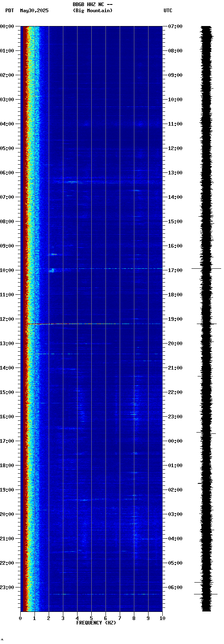This screenshot has height=644, width=224.
Task: Click the red low-frequency band of the spectrogram
Action: pos(26,319)
